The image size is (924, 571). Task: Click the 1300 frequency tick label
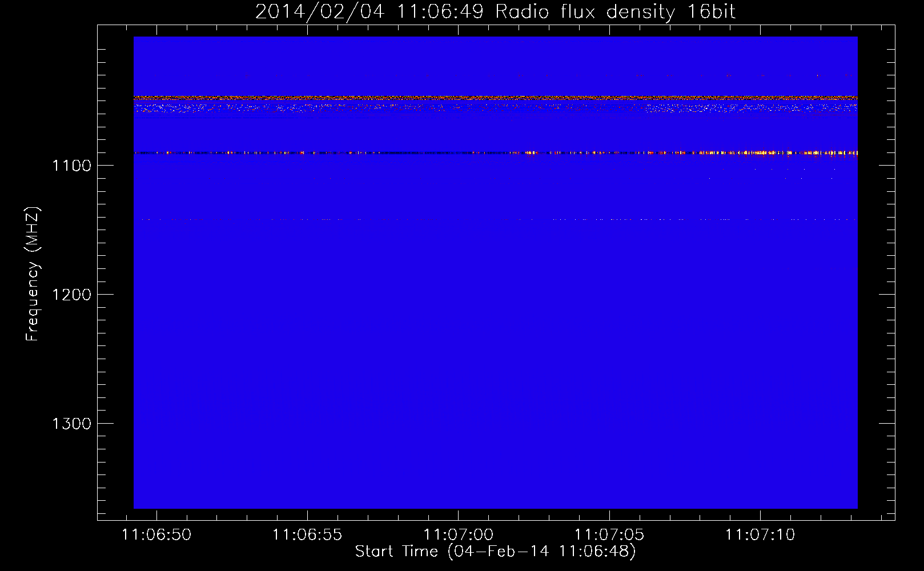(71, 424)
